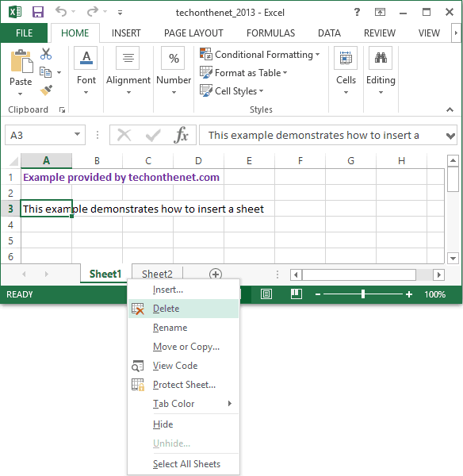The width and height of the screenshot is (463, 476).
Task: Save the workbook with the floppy icon
Action: (38, 12)
